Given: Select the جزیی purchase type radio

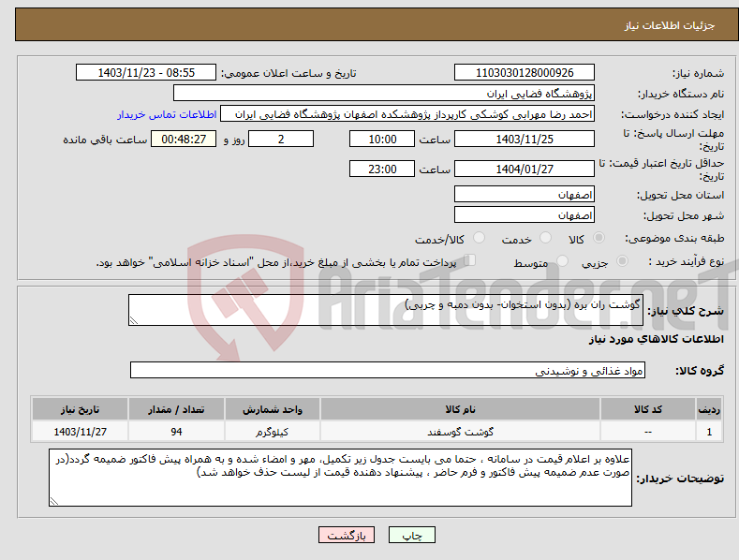Looking at the screenshot, I should coord(622,260).
